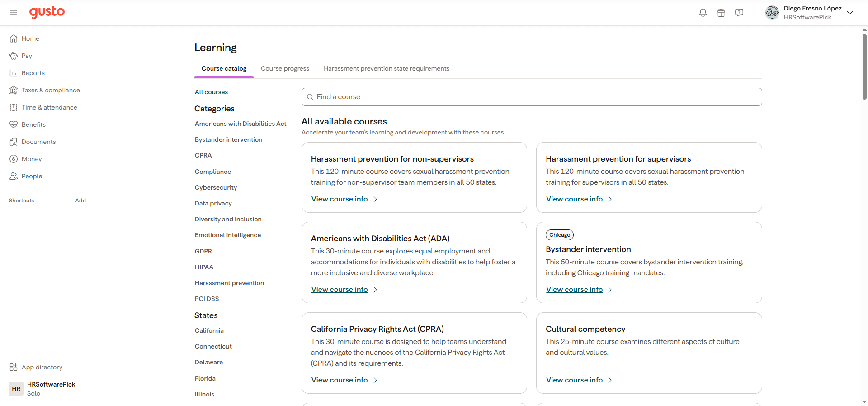The image size is (868, 406).
Task: Open the notifications bell
Action: pos(703,13)
